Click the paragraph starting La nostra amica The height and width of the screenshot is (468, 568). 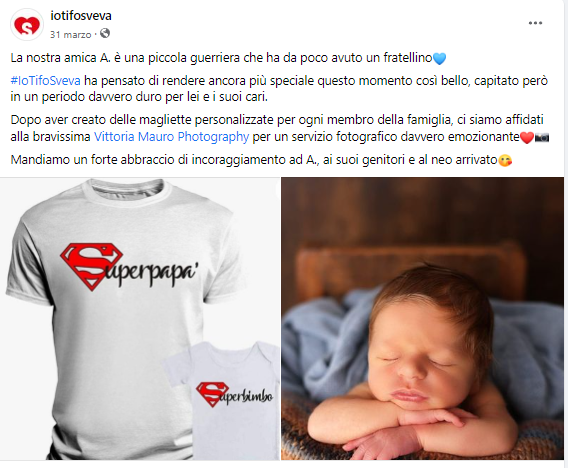[x=228, y=58]
